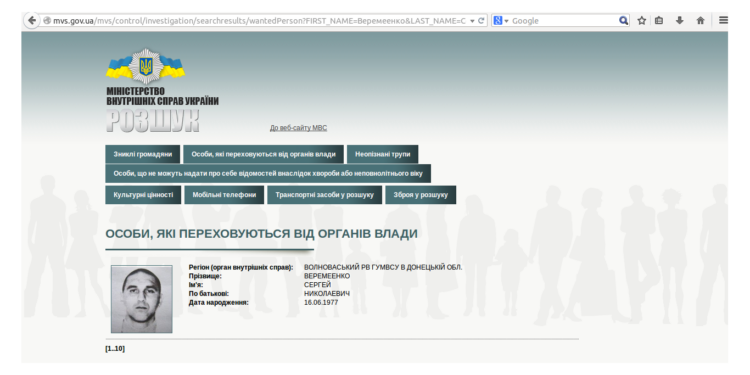Go back with the browser back arrow
The width and height of the screenshot is (750, 375).
tap(32, 21)
